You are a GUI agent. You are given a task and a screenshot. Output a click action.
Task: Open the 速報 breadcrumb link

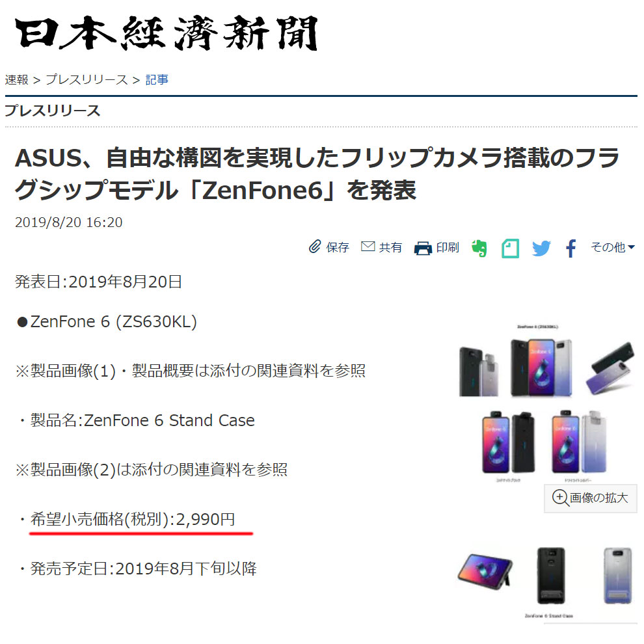[17, 79]
